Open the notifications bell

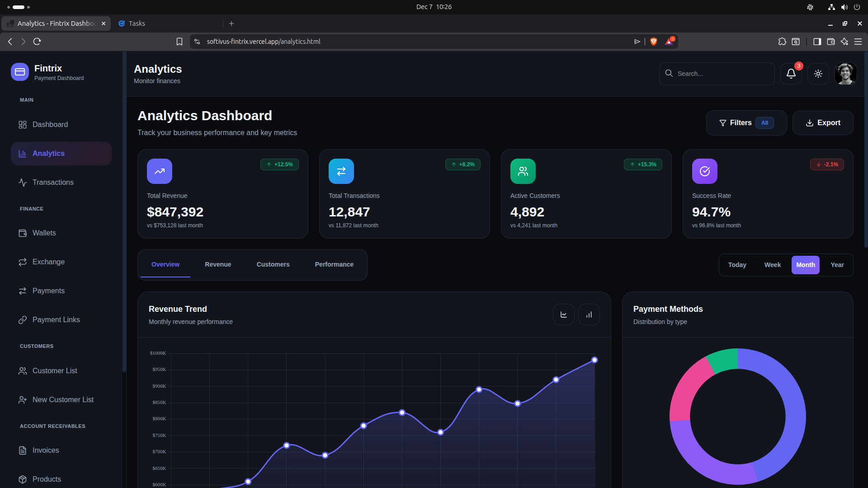point(790,73)
